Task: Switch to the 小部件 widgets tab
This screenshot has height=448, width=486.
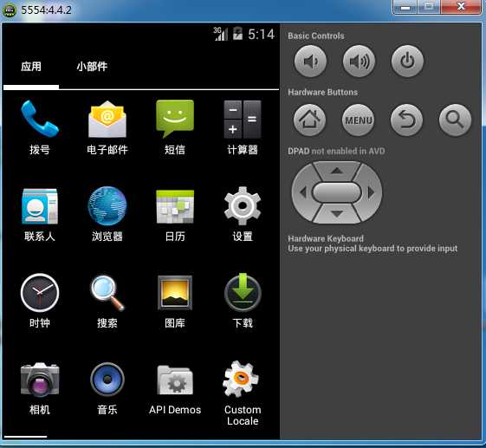Action: pyautogui.click(x=92, y=67)
